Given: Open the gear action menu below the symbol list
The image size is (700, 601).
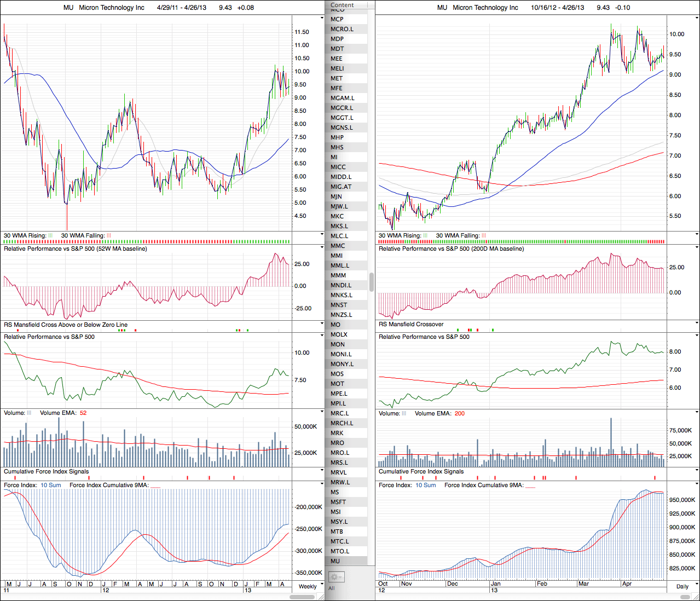Looking at the screenshot, I should tap(336, 577).
